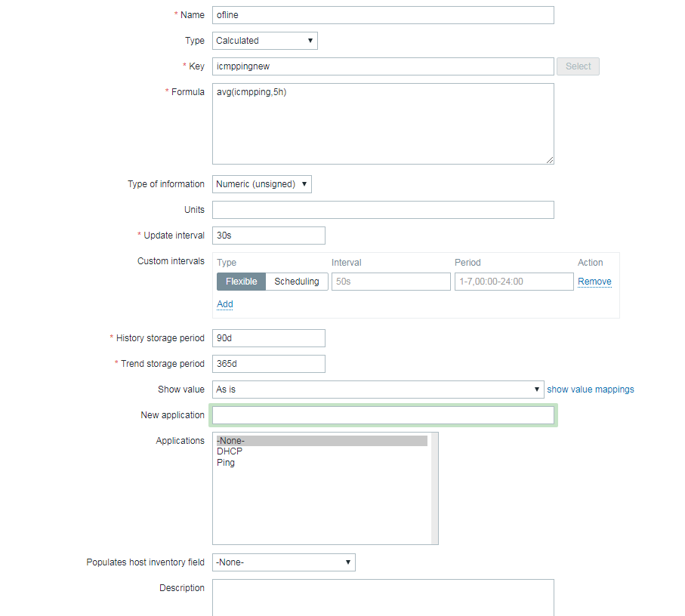Choose Ping in Applications list
This screenshot has width=685, height=616.
point(226,463)
